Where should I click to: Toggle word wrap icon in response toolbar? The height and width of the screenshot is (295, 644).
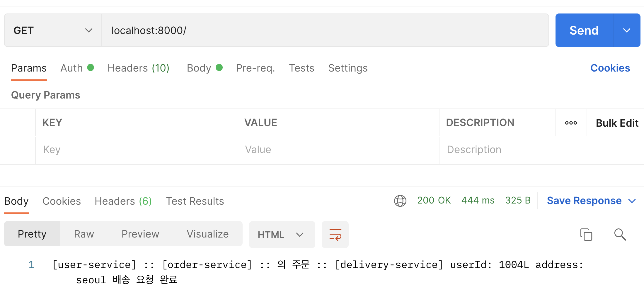click(335, 235)
